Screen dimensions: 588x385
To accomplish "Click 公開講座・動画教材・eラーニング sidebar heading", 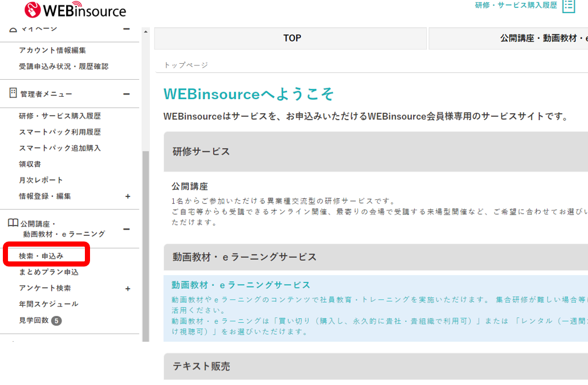I will tap(63, 229).
